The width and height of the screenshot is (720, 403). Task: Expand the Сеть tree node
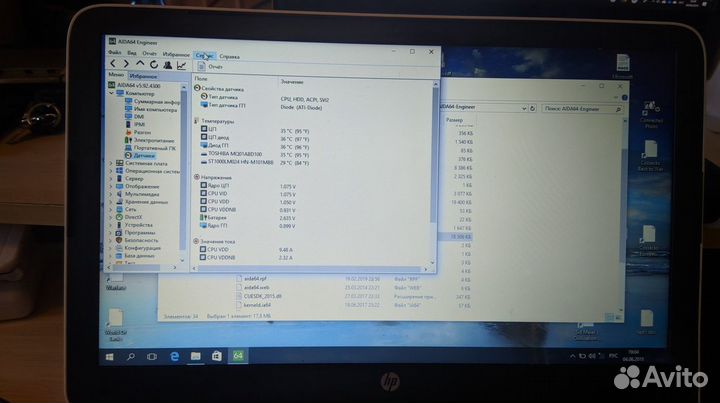(111, 209)
